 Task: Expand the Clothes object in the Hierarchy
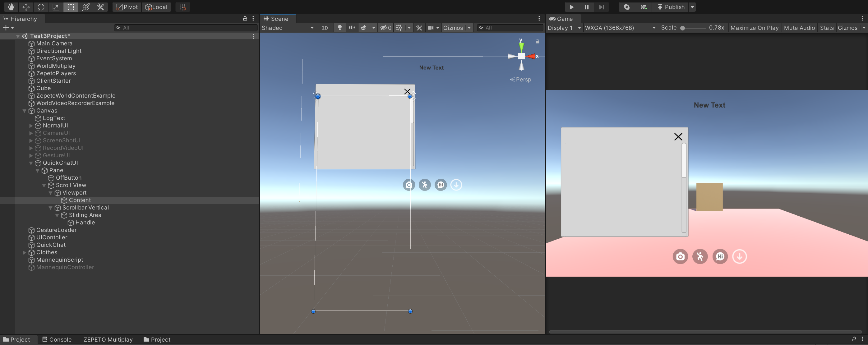point(24,252)
